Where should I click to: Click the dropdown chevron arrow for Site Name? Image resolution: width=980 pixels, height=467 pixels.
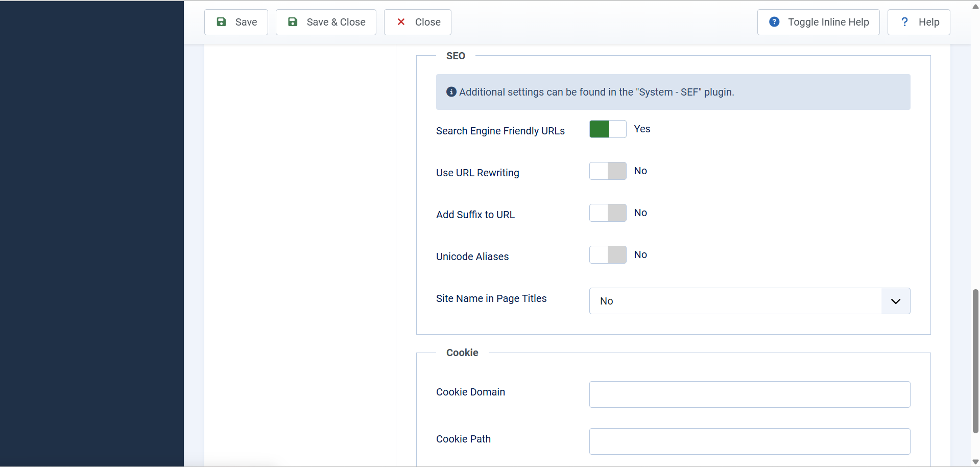coord(895,301)
